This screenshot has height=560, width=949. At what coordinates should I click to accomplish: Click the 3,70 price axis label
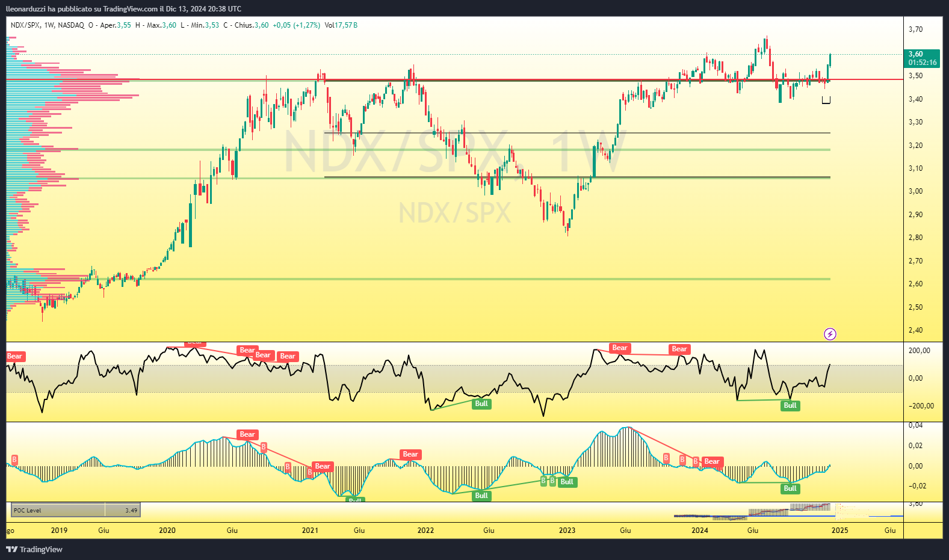click(915, 29)
